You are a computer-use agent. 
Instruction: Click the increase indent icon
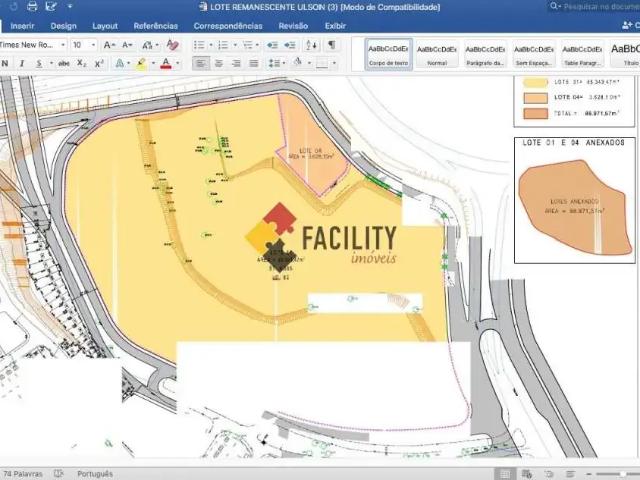pyautogui.click(x=290, y=45)
